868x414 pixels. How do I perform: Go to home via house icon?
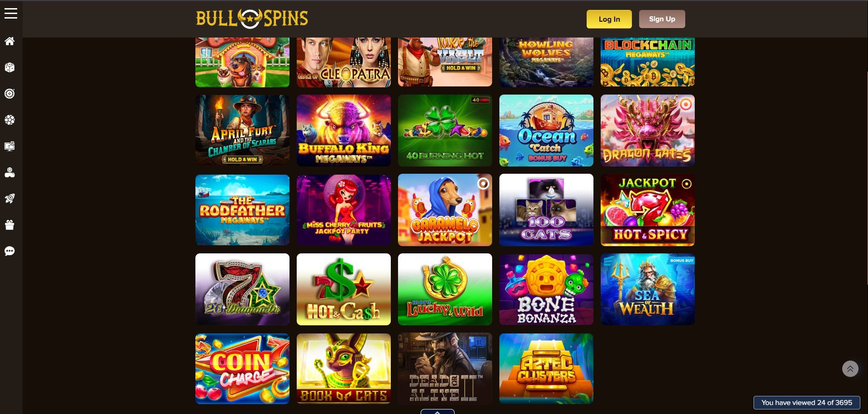pos(9,41)
